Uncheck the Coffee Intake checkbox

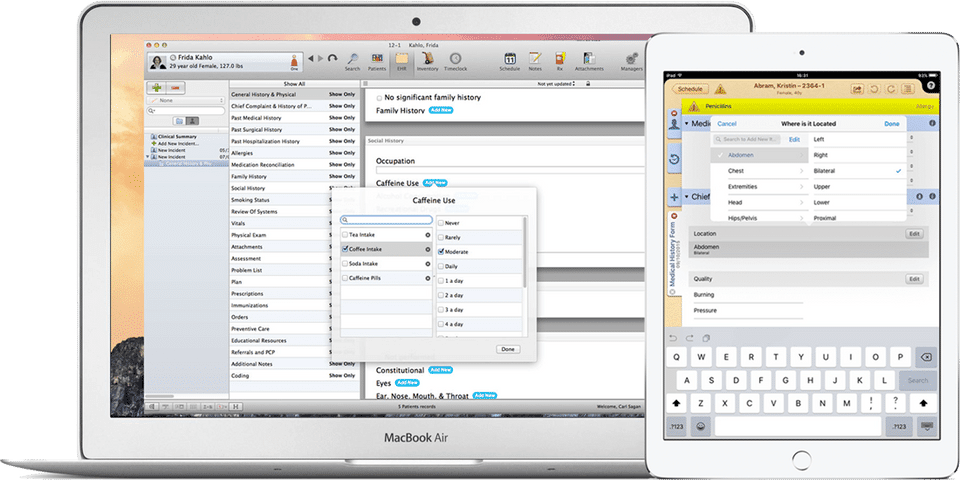tap(345, 249)
